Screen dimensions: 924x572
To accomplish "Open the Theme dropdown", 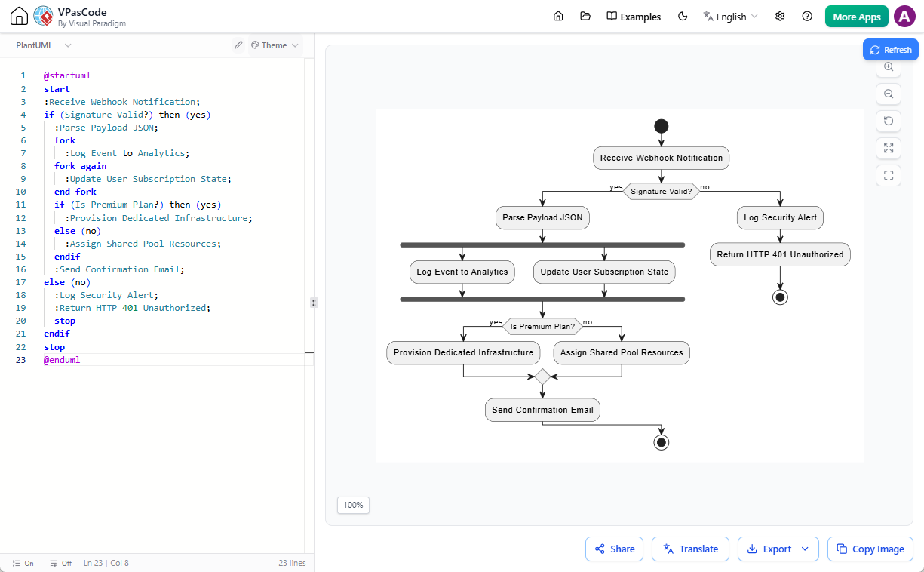I will tap(275, 45).
